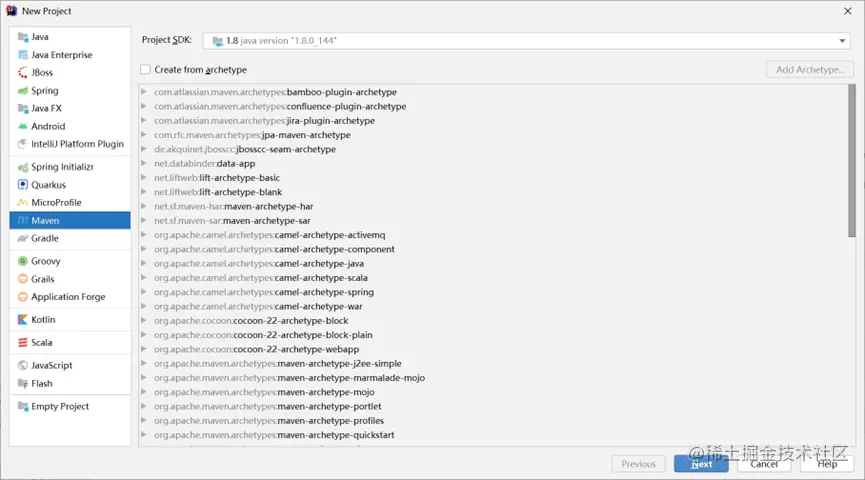Screen dimensions: 865x480
Task: Expand camel-archetype-activemq node
Action: [x=143, y=234]
